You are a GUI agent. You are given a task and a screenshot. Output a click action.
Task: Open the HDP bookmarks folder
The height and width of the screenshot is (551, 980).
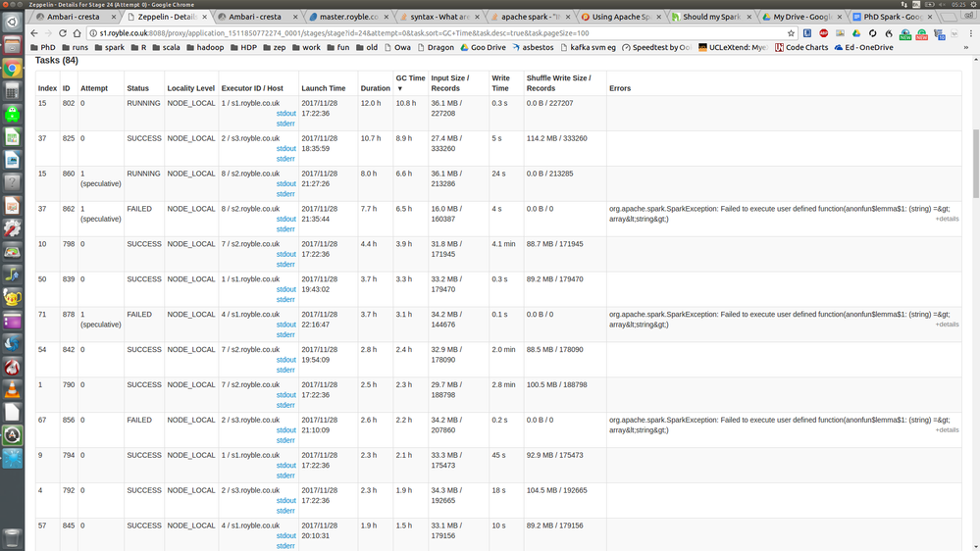pos(243,47)
